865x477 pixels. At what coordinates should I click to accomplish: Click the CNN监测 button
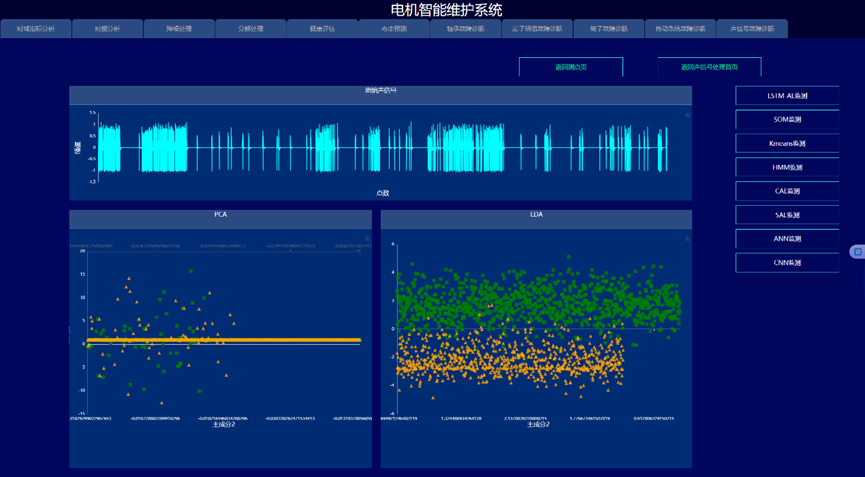(x=787, y=263)
